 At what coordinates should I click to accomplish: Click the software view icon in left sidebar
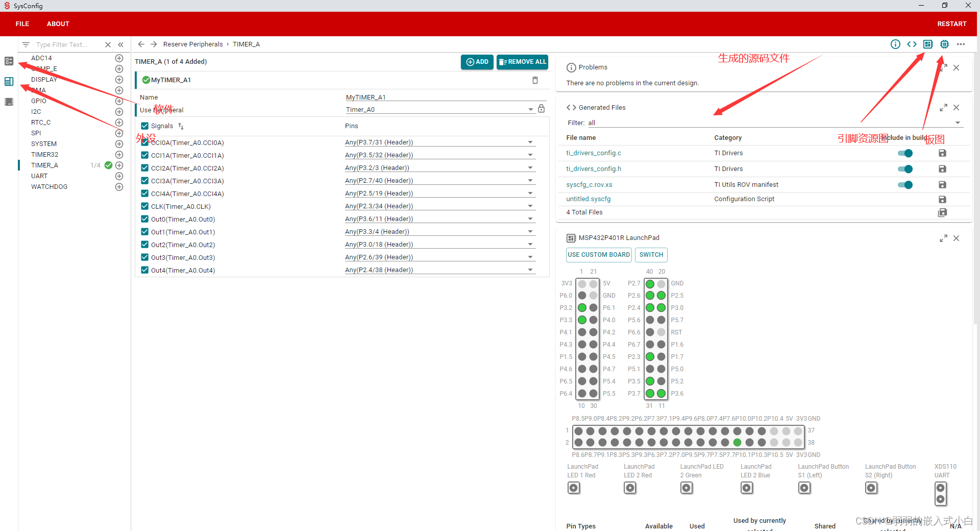pyautogui.click(x=9, y=61)
